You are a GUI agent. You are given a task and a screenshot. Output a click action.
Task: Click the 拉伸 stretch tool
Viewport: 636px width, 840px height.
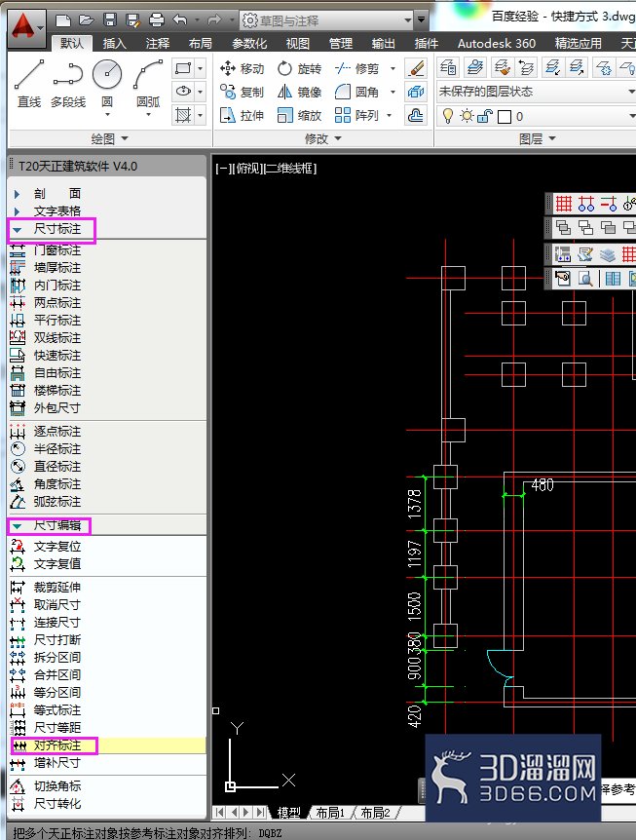(x=242, y=115)
